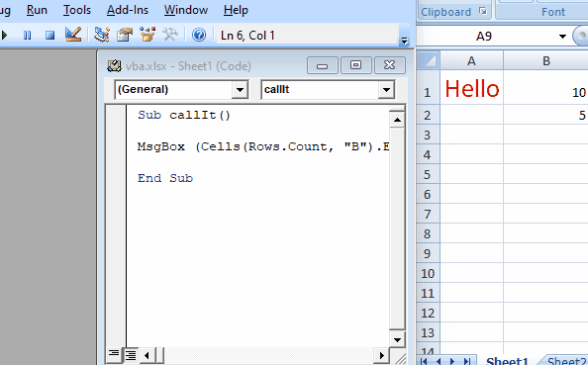Click the split bar beside the horizontal scrollbar
This screenshot has width=588, height=365.
pos(159,355)
